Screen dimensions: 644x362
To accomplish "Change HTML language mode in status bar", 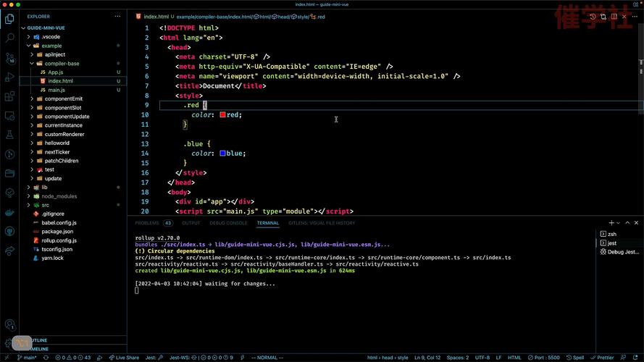I will [x=514, y=358].
